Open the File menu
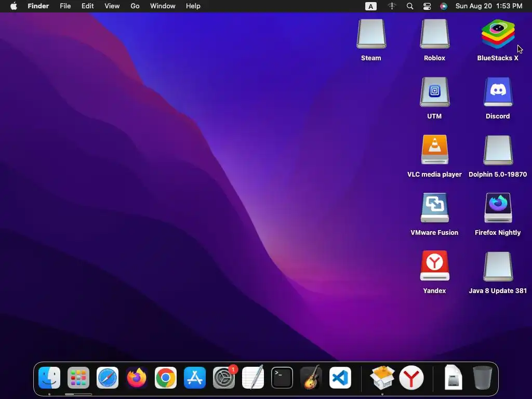Screen dimensions: 532x399 [65, 6]
